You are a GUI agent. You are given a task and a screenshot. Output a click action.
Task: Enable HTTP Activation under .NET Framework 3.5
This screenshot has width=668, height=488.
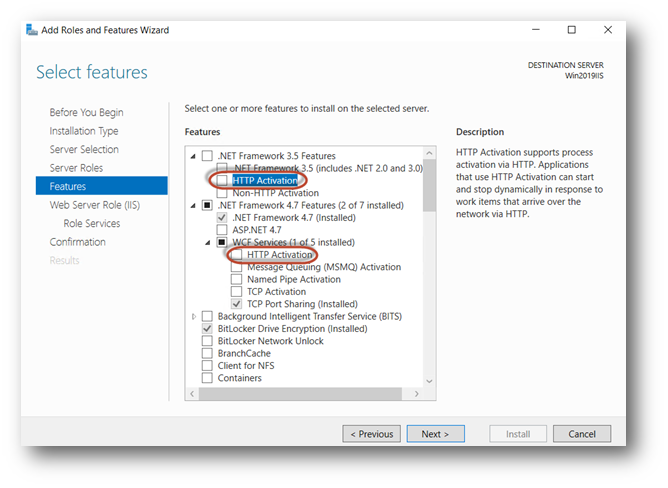click(x=222, y=181)
